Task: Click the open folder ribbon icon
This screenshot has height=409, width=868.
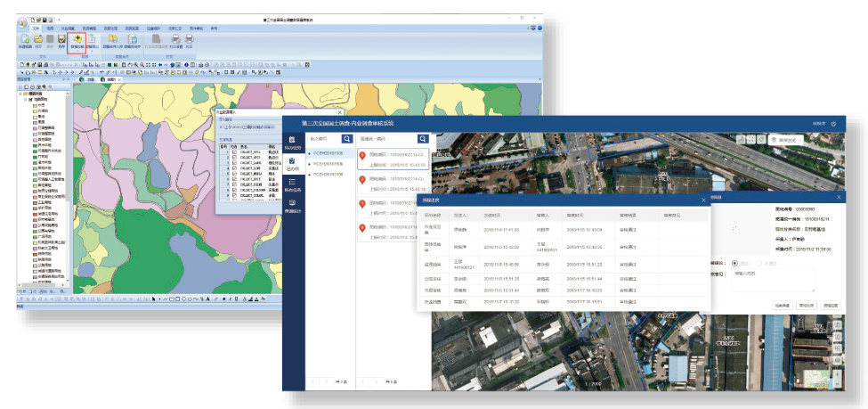Action: click(x=38, y=41)
